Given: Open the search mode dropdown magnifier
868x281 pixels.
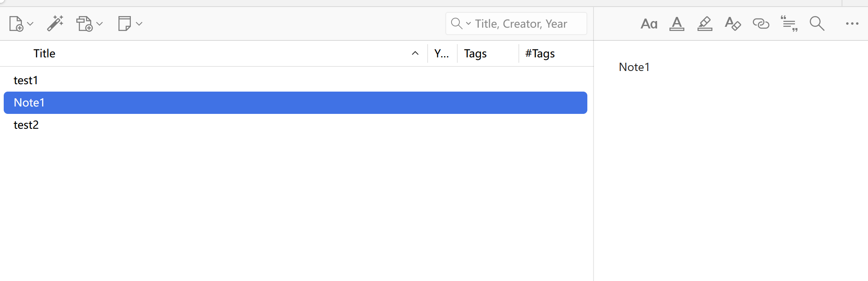Looking at the screenshot, I should (461, 24).
